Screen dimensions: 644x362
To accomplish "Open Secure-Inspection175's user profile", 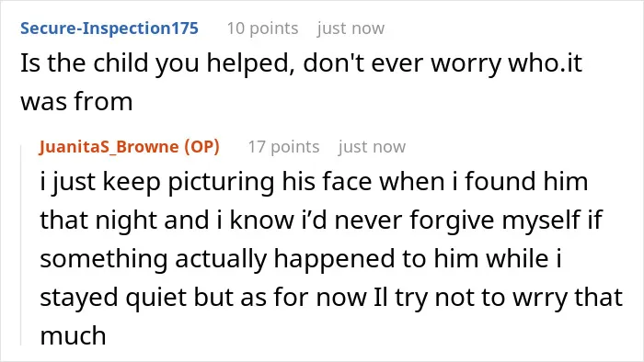I will (109, 28).
